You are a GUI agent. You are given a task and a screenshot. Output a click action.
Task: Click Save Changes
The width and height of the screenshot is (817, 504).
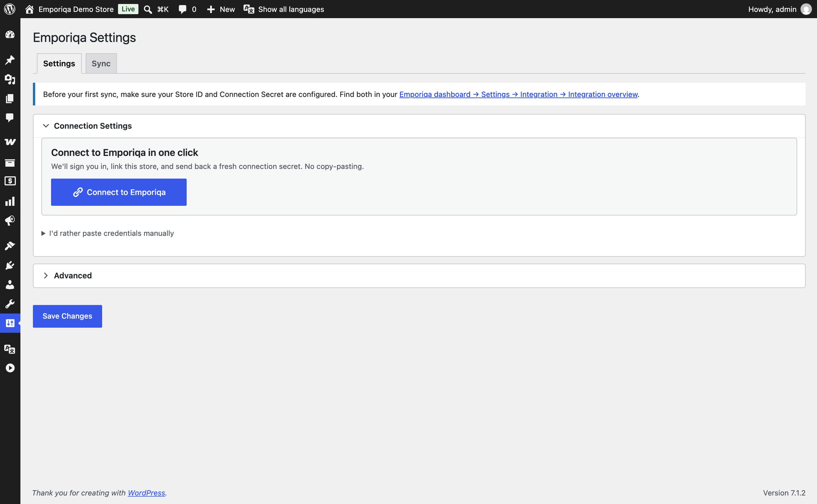(x=67, y=316)
